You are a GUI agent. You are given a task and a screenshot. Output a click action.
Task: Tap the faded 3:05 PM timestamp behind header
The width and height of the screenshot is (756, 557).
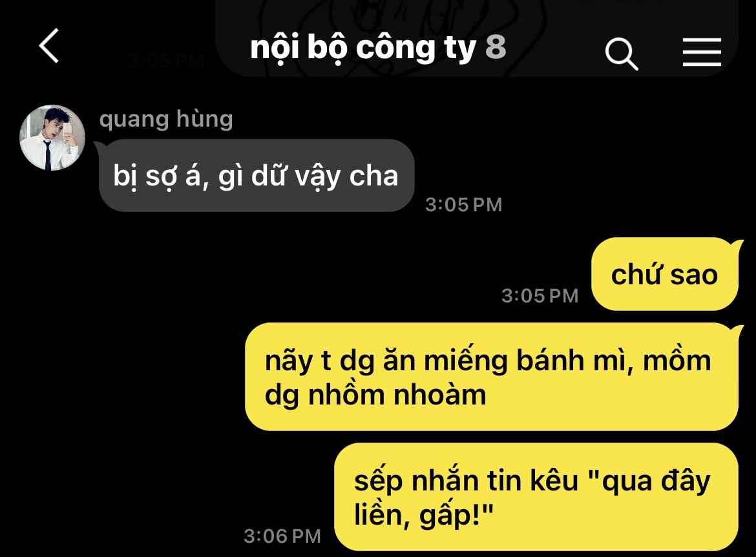click(x=166, y=60)
